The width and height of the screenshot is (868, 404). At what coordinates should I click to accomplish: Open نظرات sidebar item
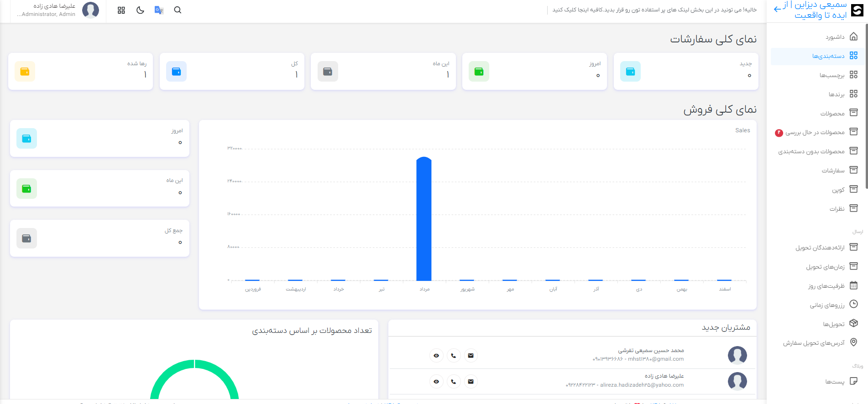(x=818, y=209)
